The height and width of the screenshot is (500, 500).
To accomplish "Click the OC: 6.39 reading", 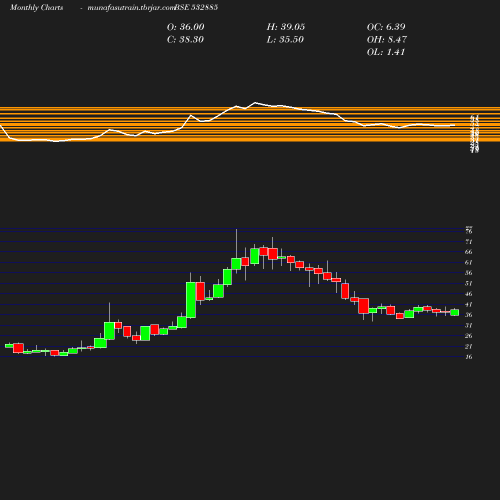I will coord(386,27).
